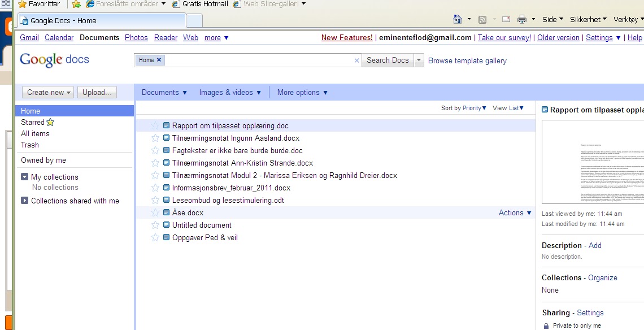Click document icon beside Untitled document
This screenshot has height=330, width=644.
coord(166,225)
